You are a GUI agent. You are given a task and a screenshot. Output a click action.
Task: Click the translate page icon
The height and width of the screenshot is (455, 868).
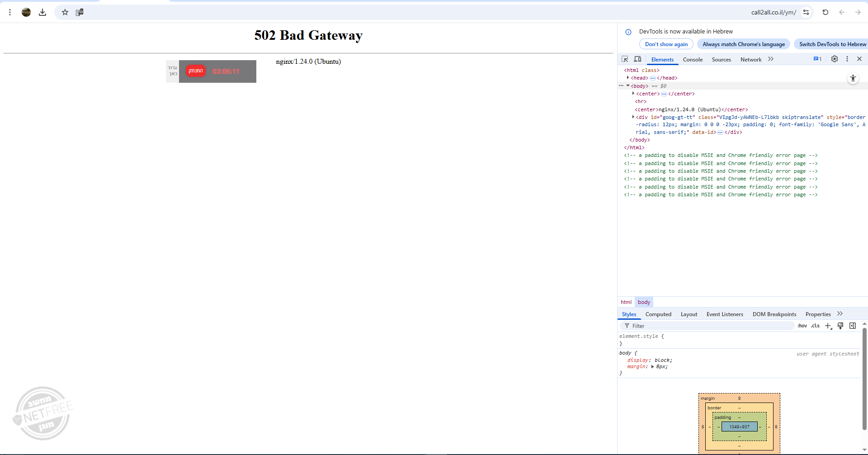pos(80,12)
